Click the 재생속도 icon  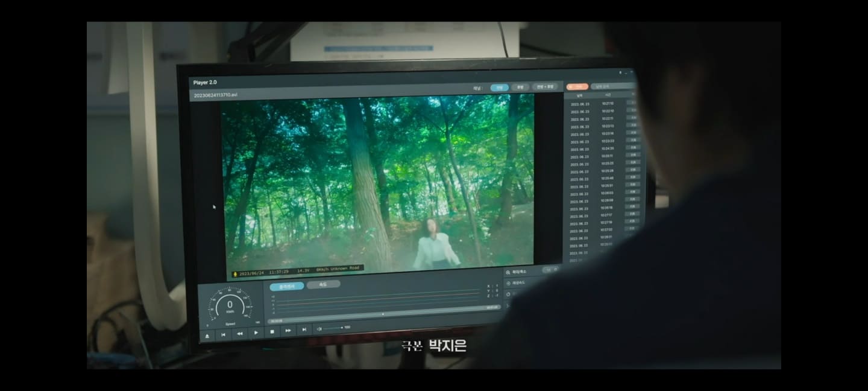(x=508, y=283)
